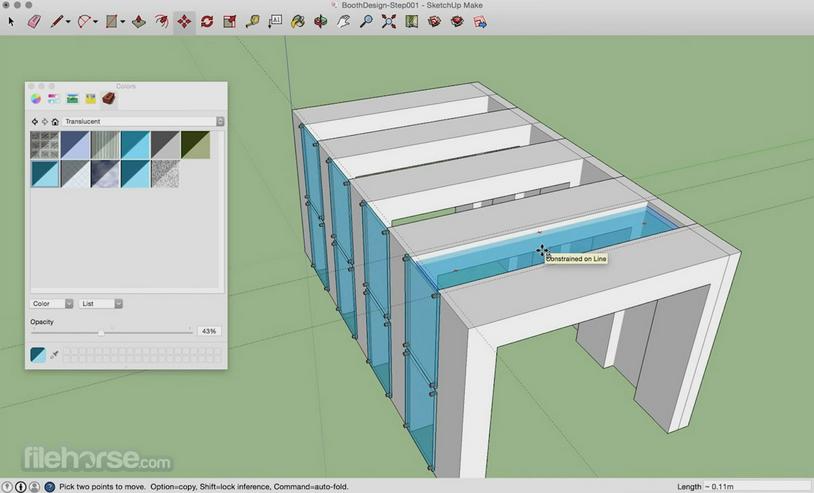
Task: Choose the Text label tool
Action: [x=275, y=22]
